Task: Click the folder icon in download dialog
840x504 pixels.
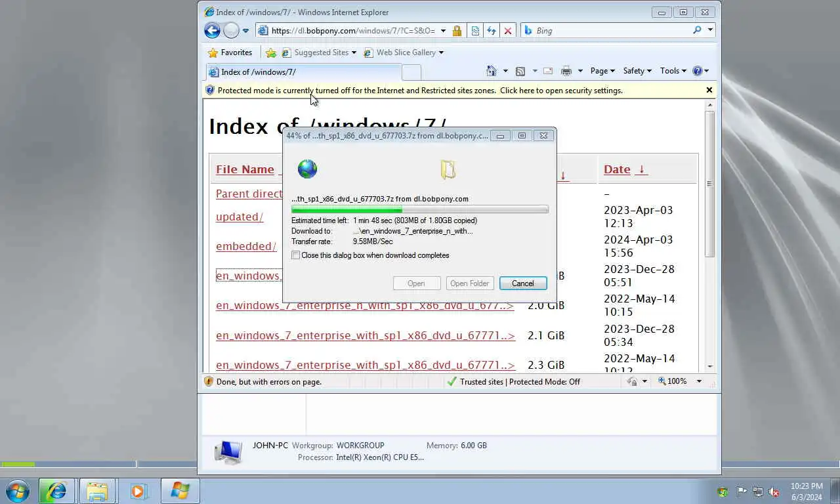Action: [448, 169]
